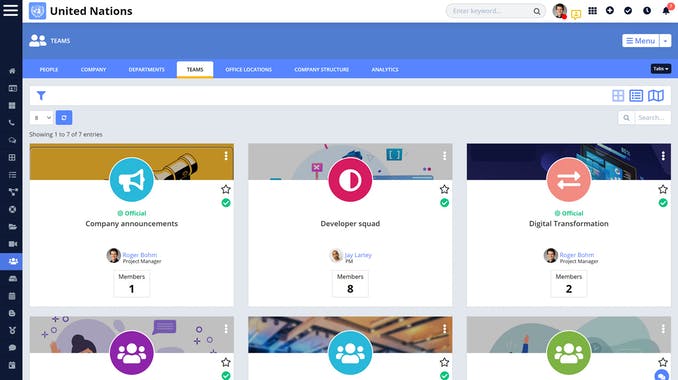Click the United Nations logo
The image size is (678, 380).
coord(38,11)
